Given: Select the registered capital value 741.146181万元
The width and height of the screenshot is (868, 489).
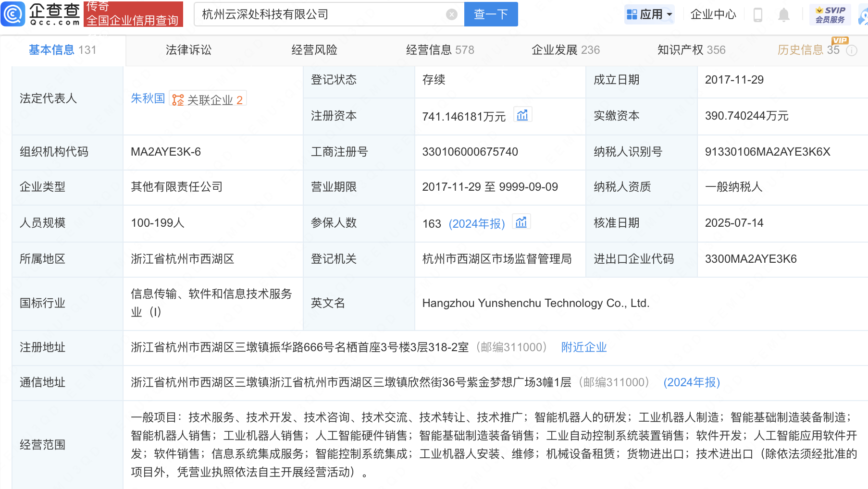Looking at the screenshot, I should point(464,117).
